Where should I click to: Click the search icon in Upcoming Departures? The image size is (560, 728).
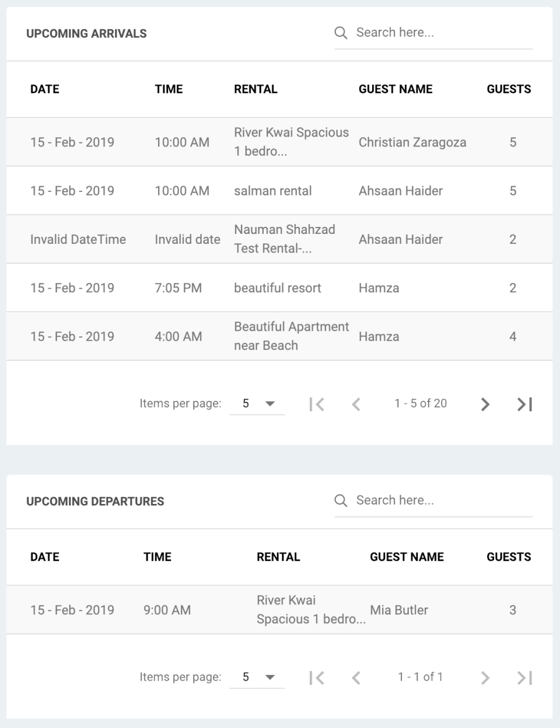pyautogui.click(x=341, y=501)
